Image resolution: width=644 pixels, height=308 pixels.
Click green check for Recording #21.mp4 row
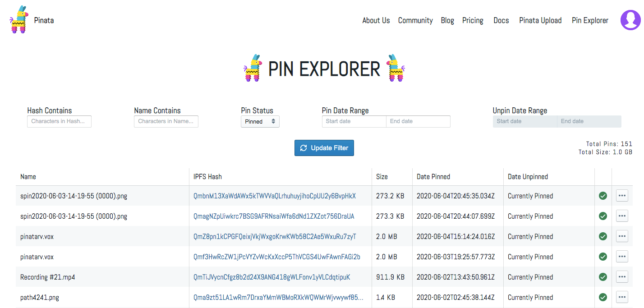603,277
